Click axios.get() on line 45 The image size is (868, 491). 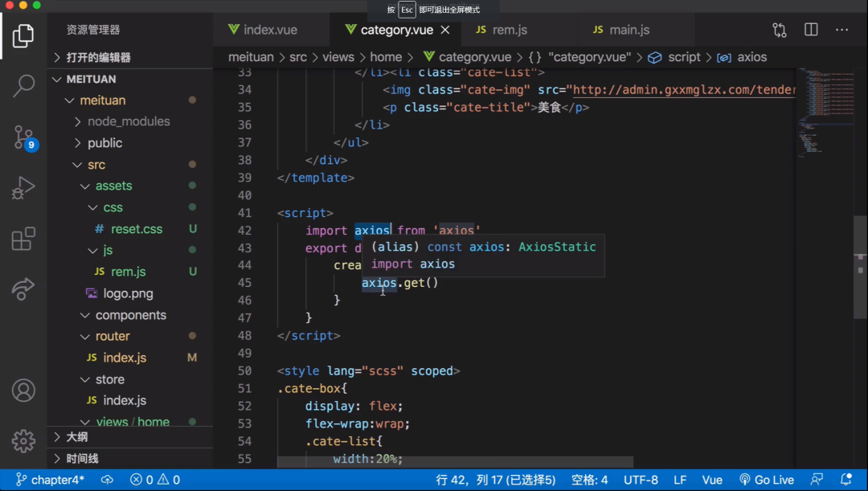399,283
